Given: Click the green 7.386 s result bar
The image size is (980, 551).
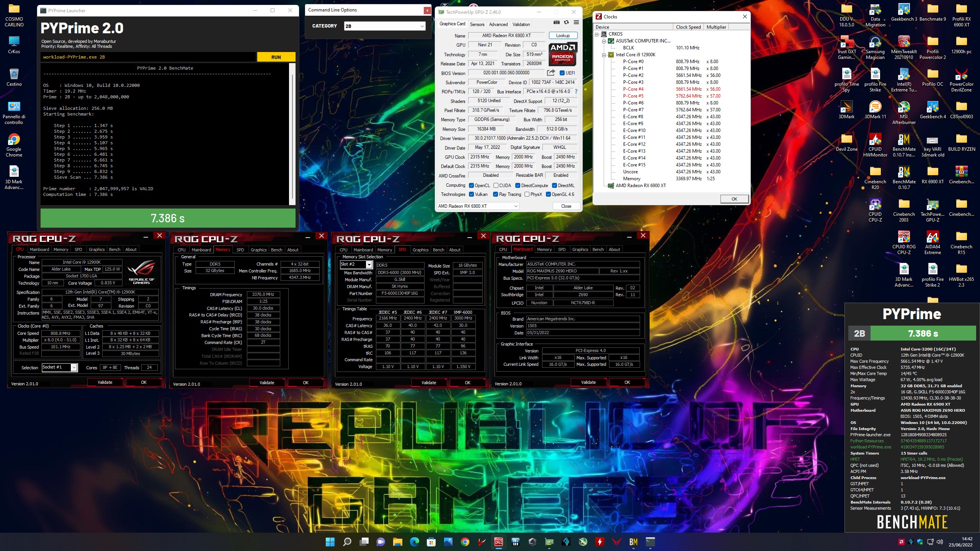Looking at the screenshot, I should coord(168,218).
